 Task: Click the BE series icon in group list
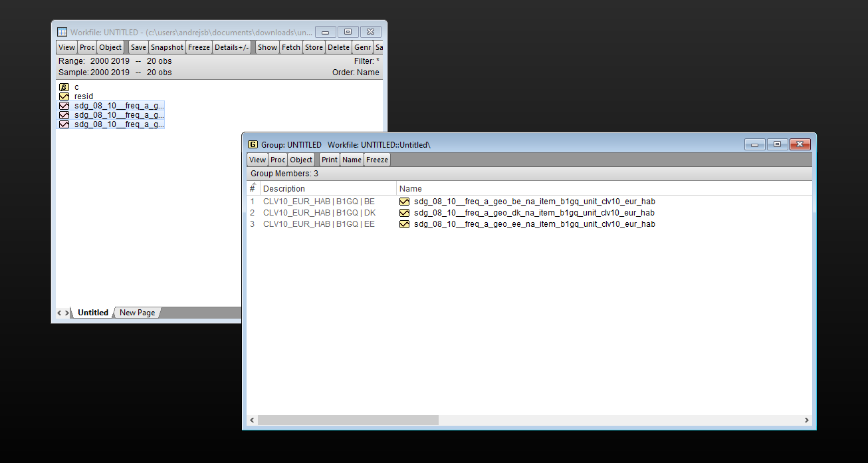point(404,202)
